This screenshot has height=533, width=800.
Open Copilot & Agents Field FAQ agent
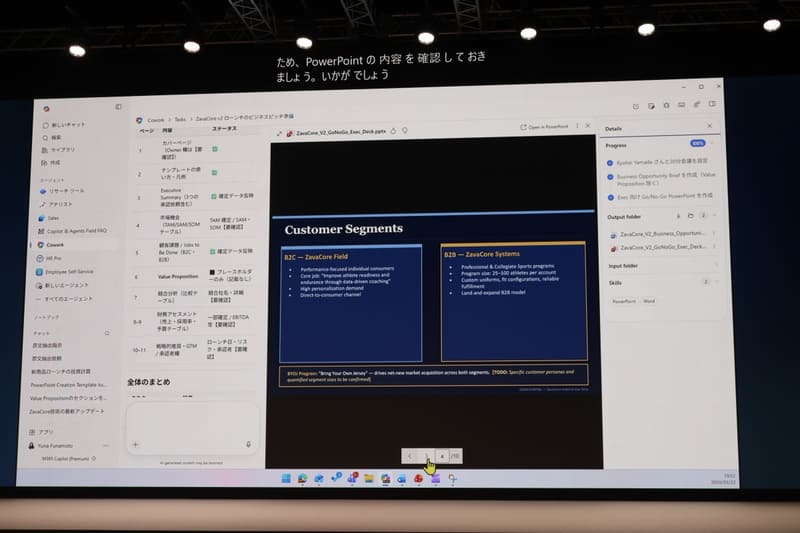[72, 231]
